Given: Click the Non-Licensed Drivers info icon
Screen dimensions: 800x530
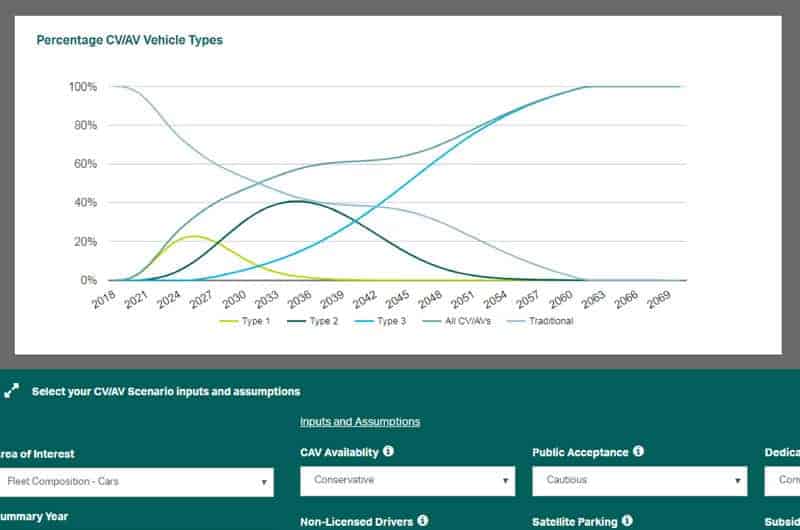Looking at the screenshot, I should coord(423,521).
